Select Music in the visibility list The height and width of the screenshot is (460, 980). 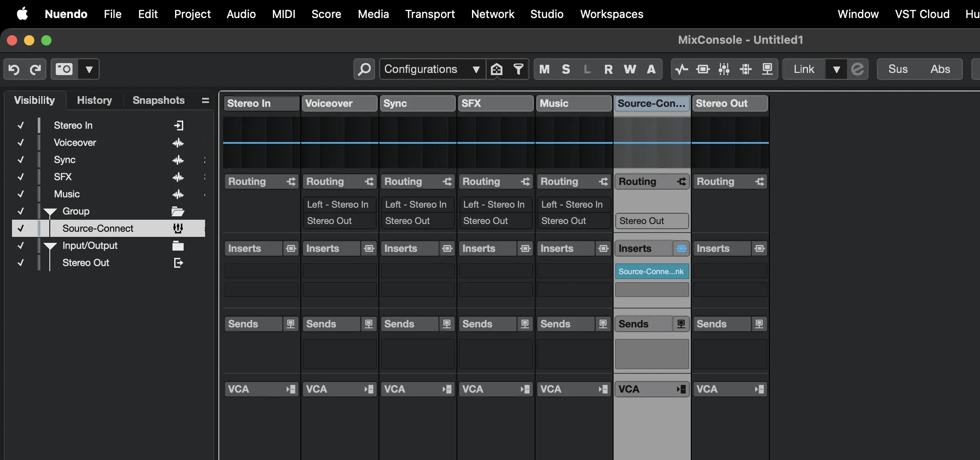[109, 194]
